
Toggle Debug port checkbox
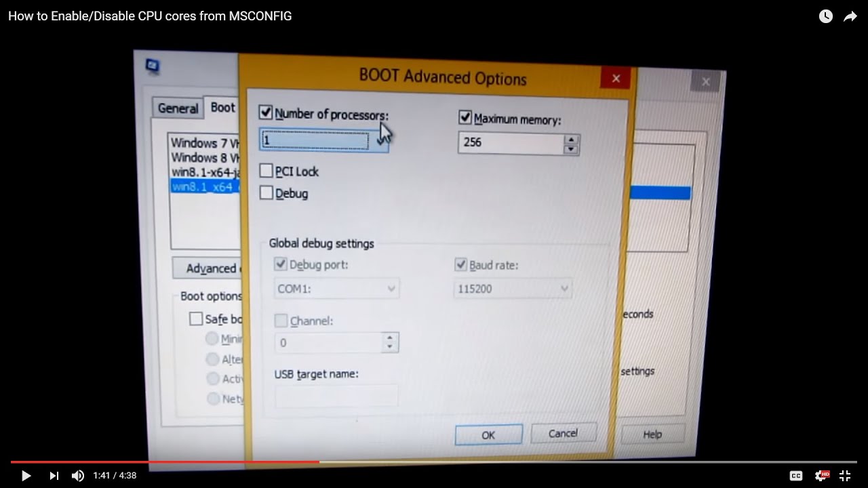[x=280, y=264]
